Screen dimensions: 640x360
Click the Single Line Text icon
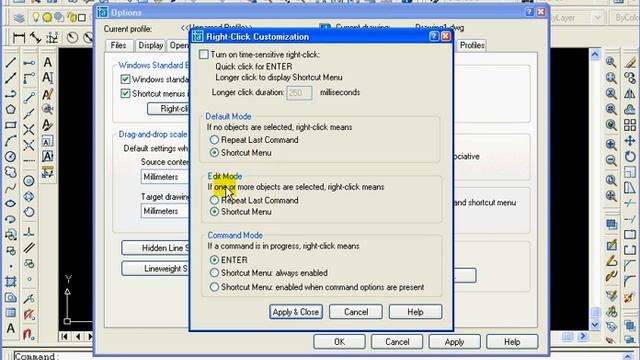pyautogui.click(x=47, y=78)
